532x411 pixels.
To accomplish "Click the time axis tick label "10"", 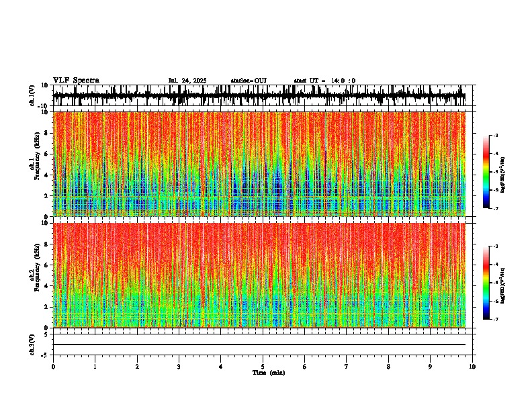I will [x=472, y=367].
